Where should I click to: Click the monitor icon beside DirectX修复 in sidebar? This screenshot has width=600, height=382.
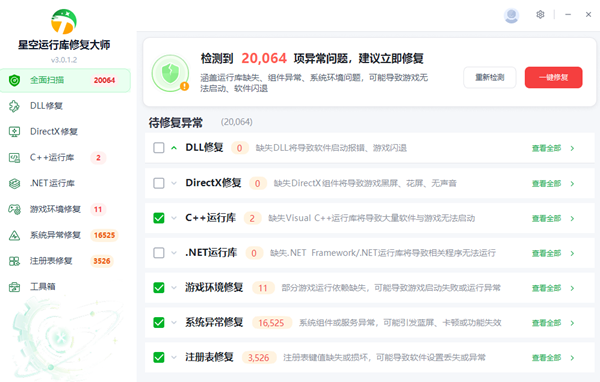pos(14,132)
